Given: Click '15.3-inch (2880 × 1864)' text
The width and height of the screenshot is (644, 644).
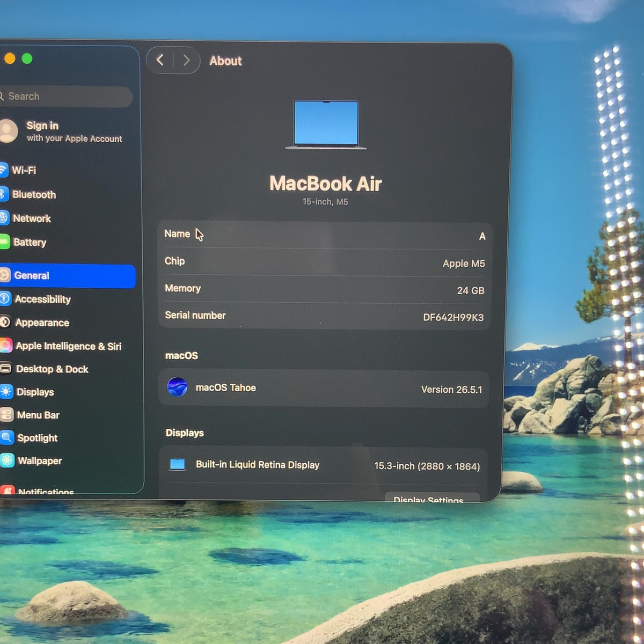Looking at the screenshot, I should coord(427,466).
